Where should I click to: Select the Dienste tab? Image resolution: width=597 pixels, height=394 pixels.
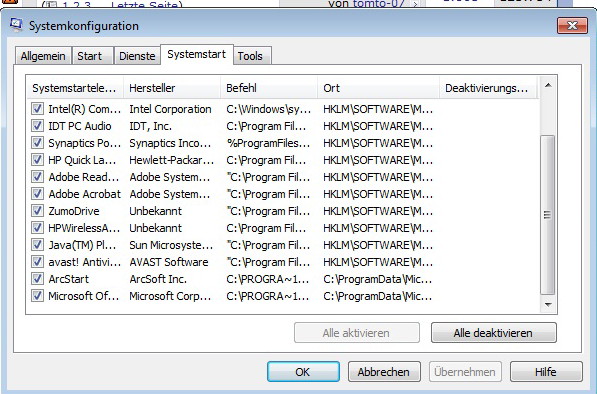137,56
